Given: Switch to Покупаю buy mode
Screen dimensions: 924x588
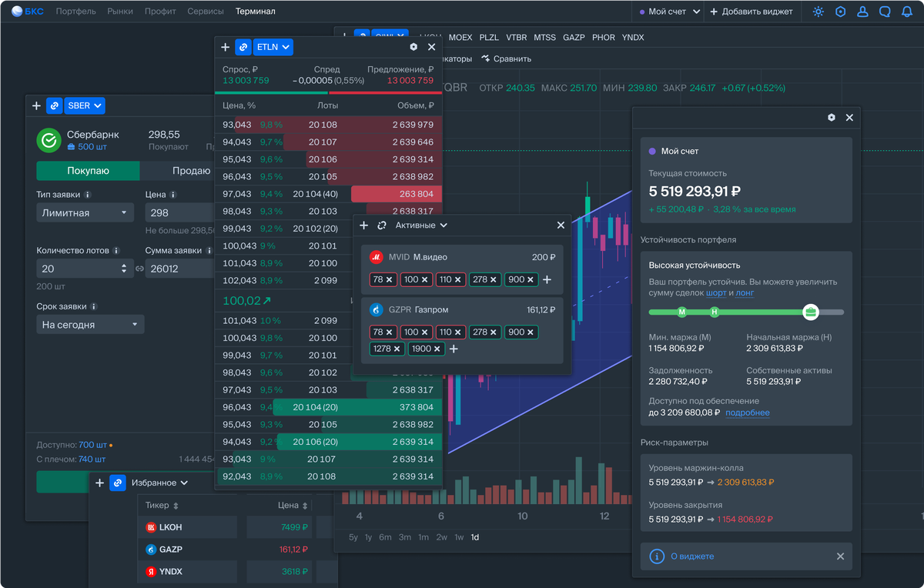Looking at the screenshot, I should pos(88,171).
